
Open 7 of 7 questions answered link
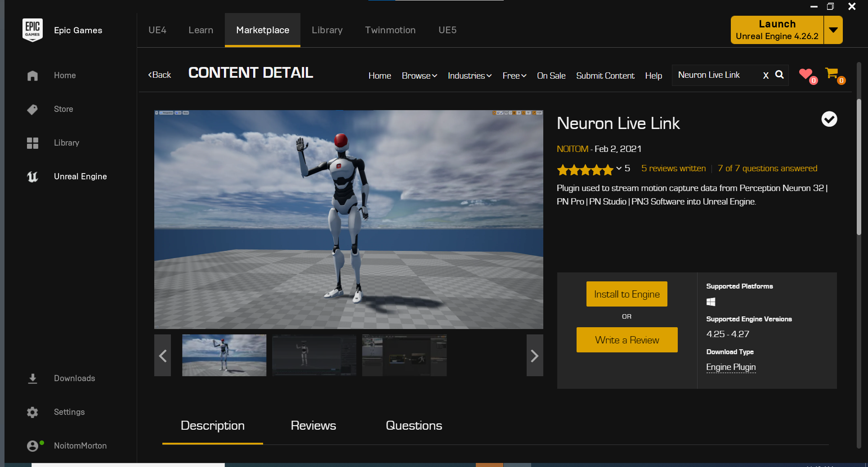767,169
